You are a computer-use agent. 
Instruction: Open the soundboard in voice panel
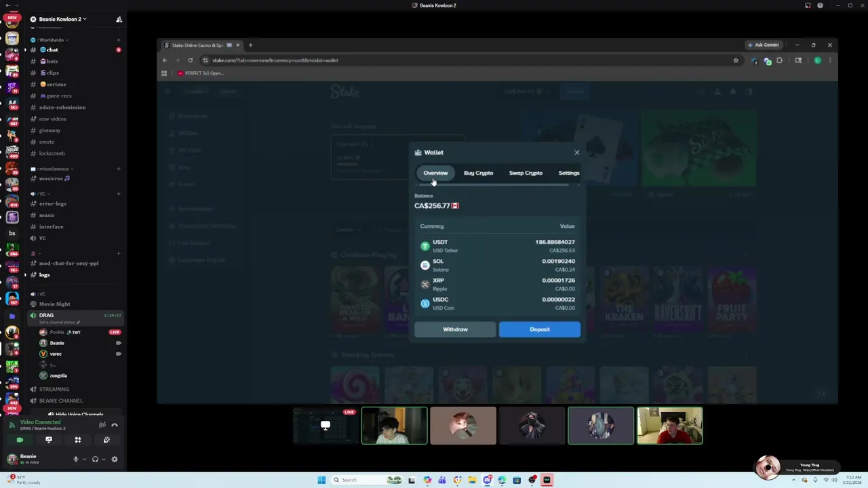click(x=106, y=440)
